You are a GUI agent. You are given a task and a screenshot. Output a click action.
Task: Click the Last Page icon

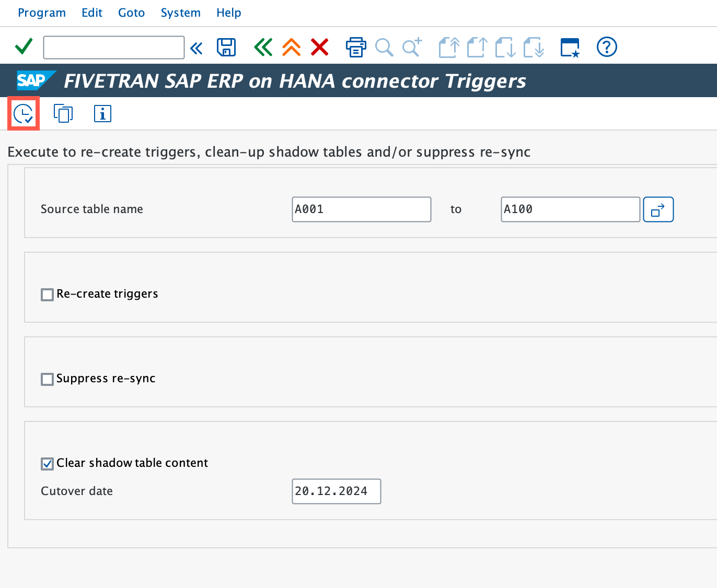coord(534,47)
